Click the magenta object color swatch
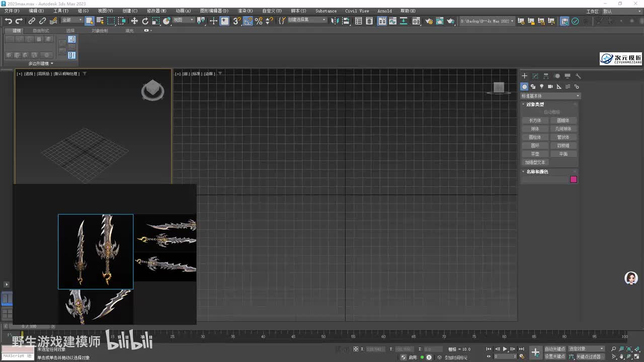Viewport: 644px width, 362px height. pyautogui.click(x=573, y=179)
